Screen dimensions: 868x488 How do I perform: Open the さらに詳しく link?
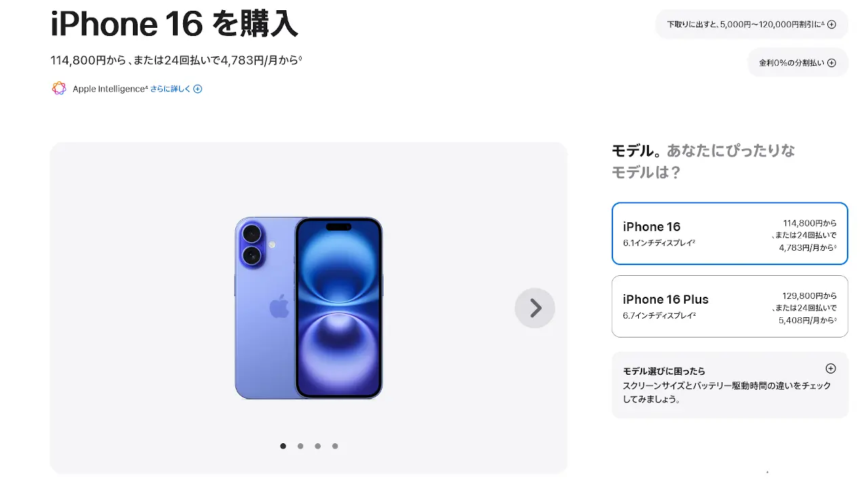coord(170,89)
